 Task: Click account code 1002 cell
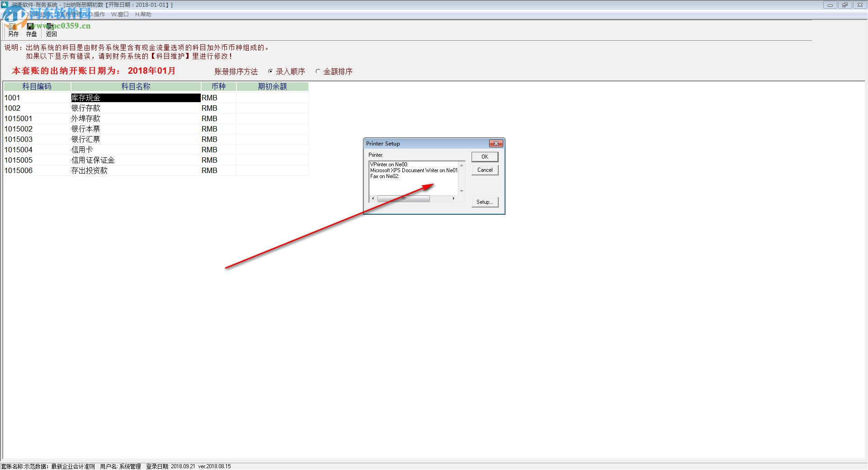coord(37,108)
